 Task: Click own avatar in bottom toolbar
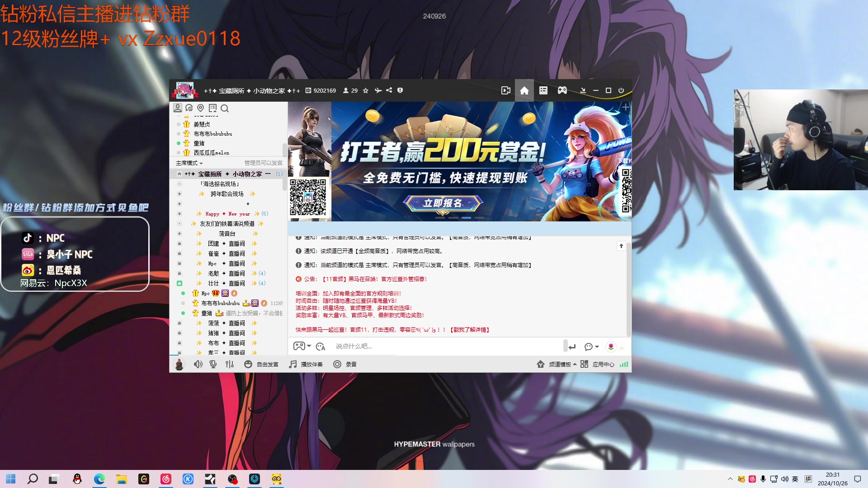pos(179,364)
